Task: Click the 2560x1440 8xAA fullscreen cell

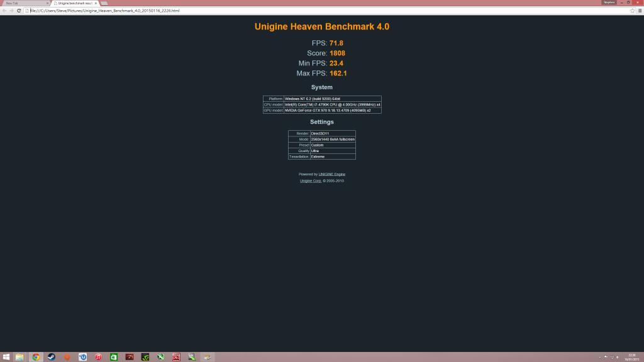Action: pyautogui.click(x=333, y=139)
